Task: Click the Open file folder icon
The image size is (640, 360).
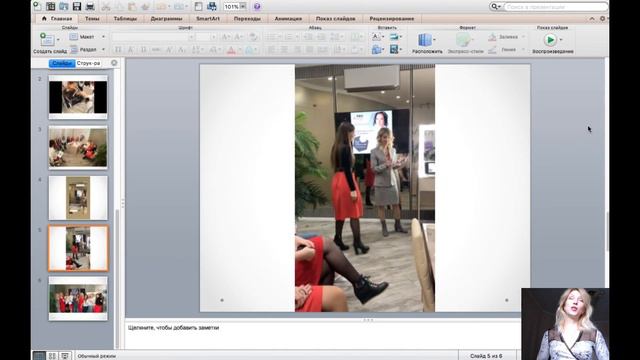Action: click(x=64, y=6)
